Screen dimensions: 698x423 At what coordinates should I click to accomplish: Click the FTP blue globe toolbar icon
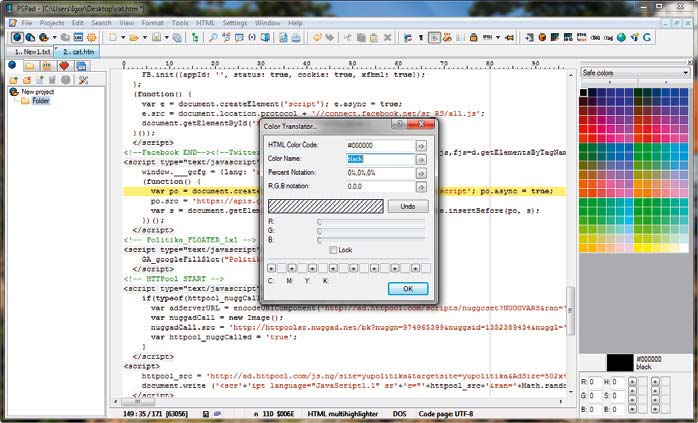[x=17, y=37]
